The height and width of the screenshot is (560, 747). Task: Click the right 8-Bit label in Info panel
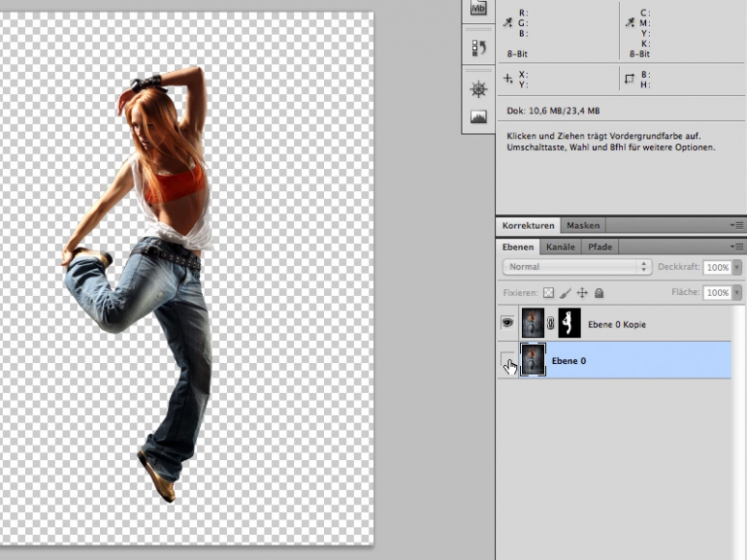(x=639, y=53)
